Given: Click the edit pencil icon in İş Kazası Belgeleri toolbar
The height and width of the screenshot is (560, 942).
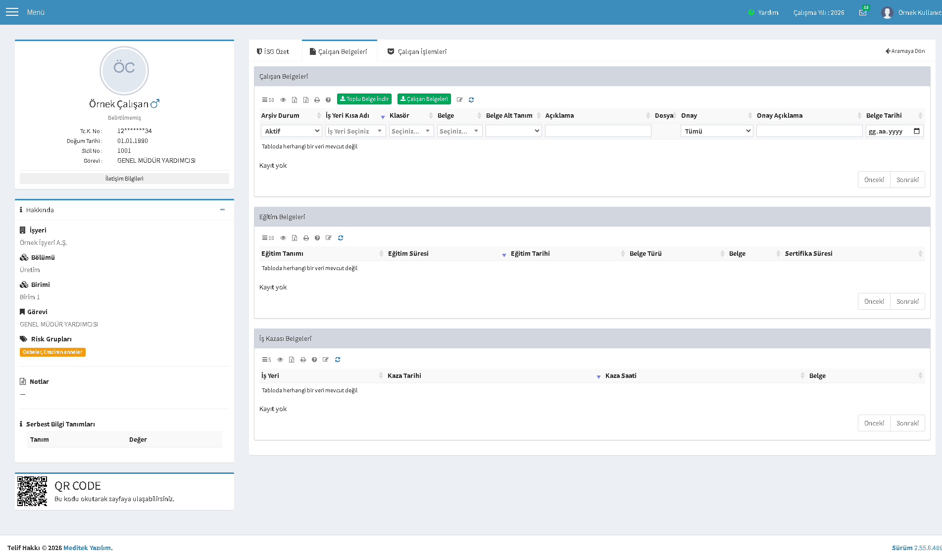Looking at the screenshot, I should point(326,360).
